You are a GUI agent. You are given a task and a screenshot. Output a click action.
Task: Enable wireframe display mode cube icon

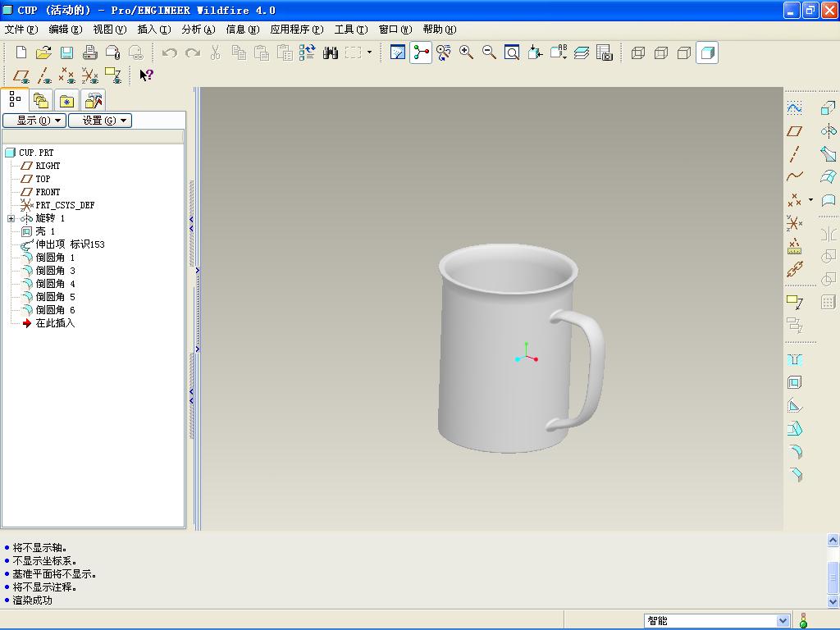pyautogui.click(x=637, y=52)
